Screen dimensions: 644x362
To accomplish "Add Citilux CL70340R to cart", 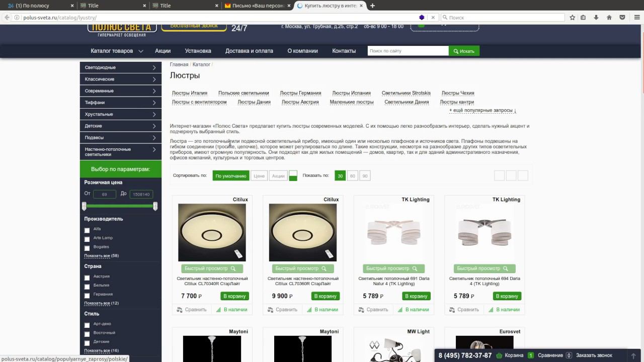I will point(234,296).
